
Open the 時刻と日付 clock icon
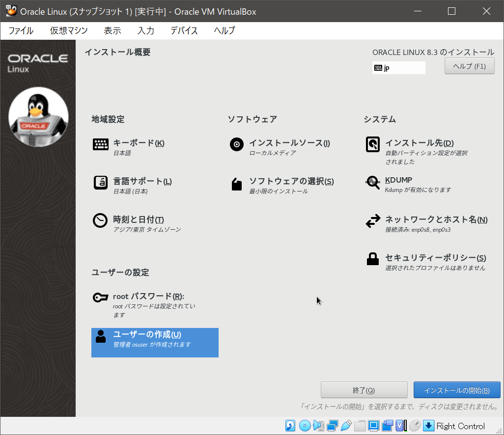[100, 221]
